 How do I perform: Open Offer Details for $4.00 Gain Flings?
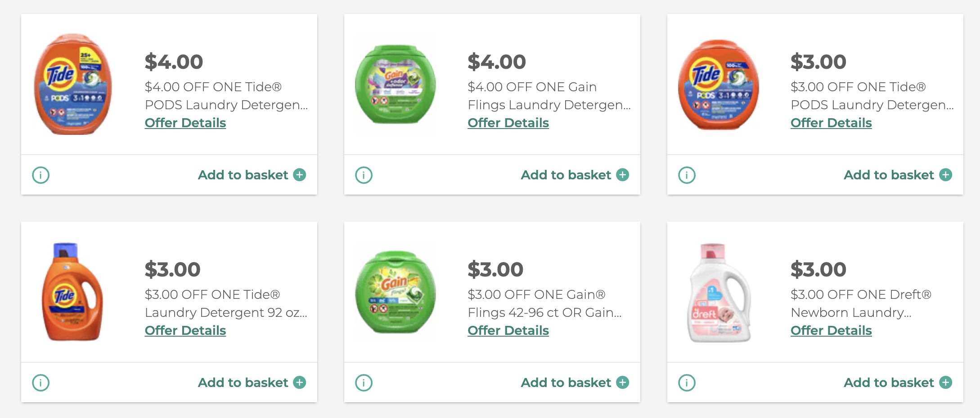click(508, 123)
